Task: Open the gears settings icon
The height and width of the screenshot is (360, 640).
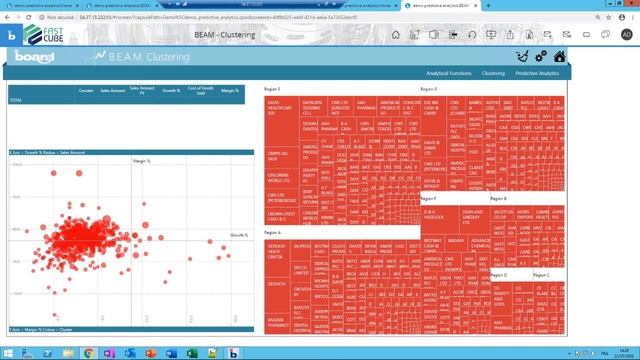Action: pyautogui.click(x=541, y=57)
